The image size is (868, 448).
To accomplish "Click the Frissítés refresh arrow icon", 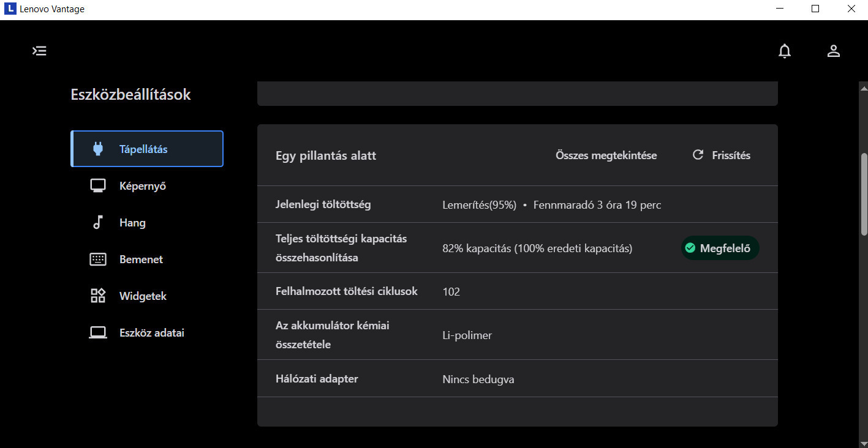I will tap(698, 155).
